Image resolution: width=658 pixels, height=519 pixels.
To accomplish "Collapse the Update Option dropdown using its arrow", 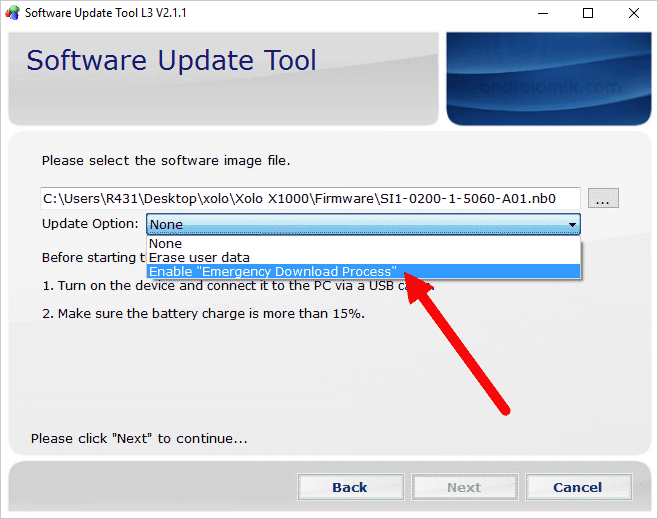I will [572, 225].
